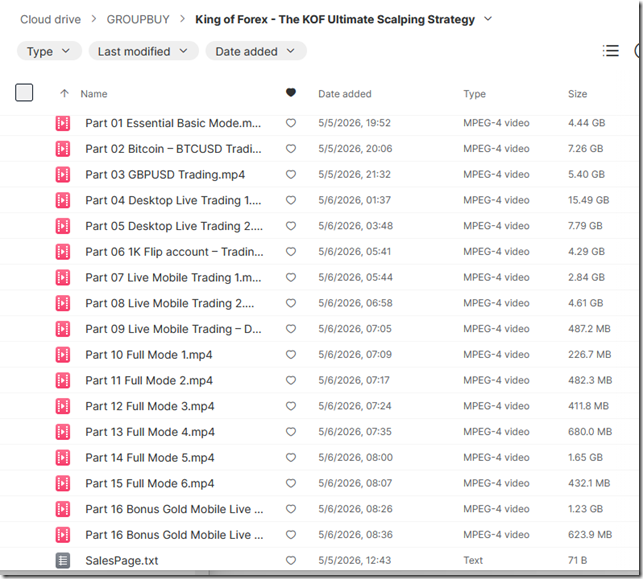
Task: Click the 487.2 MB size value
Action: point(589,329)
